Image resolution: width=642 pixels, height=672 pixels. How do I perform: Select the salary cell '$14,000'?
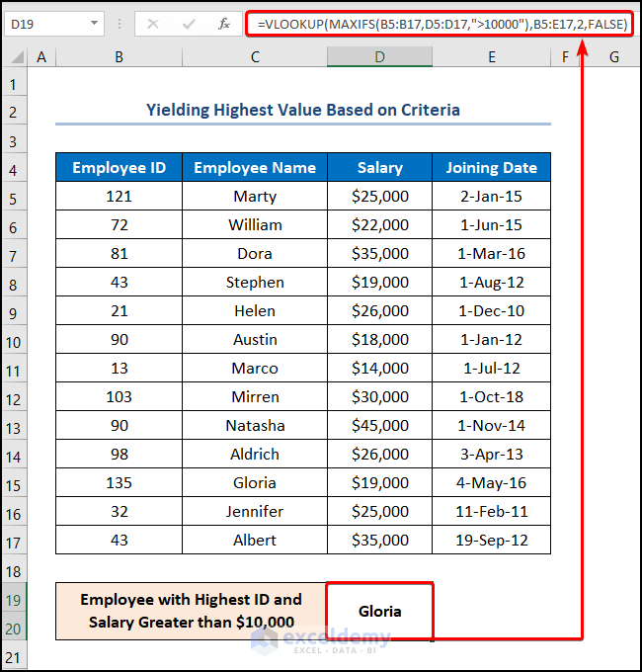click(380, 369)
